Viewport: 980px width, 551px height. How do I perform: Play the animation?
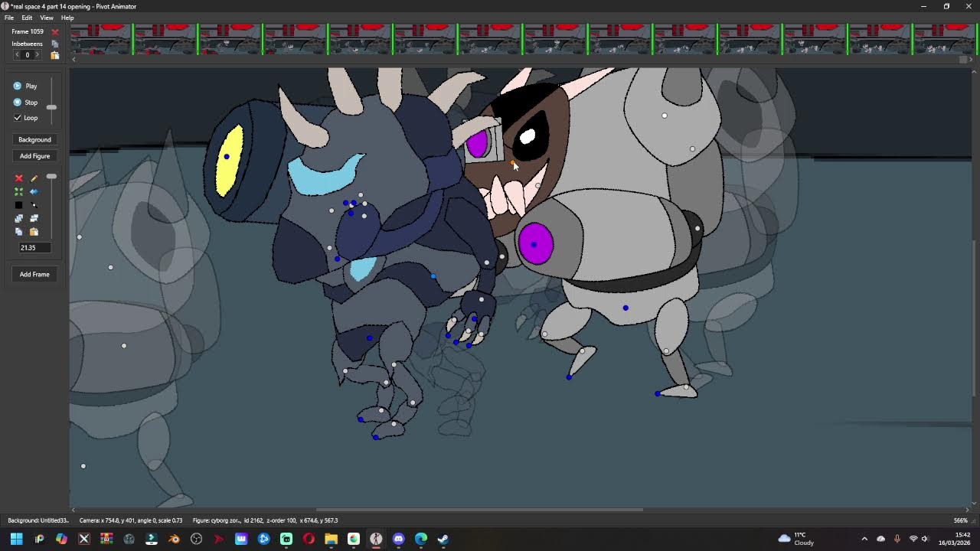click(25, 86)
